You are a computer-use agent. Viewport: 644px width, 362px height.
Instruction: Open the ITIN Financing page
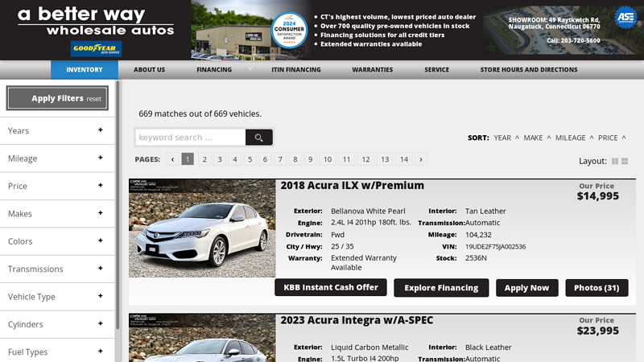[296, 70]
